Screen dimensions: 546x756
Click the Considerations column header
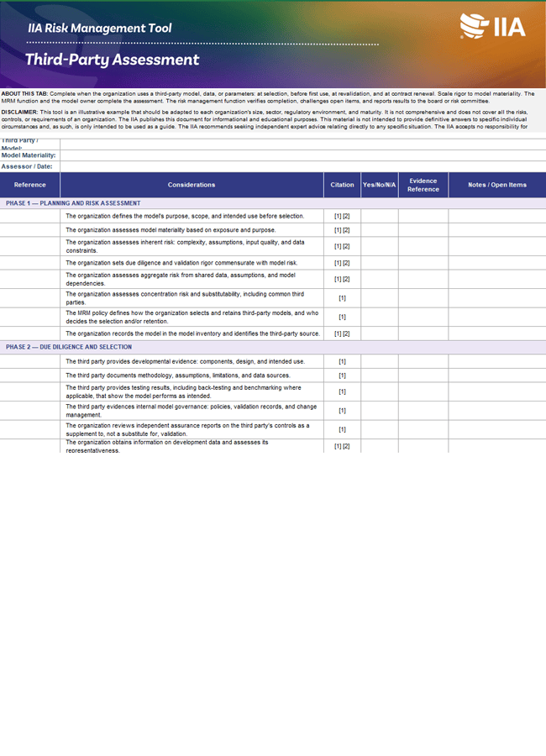pyautogui.click(x=192, y=185)
